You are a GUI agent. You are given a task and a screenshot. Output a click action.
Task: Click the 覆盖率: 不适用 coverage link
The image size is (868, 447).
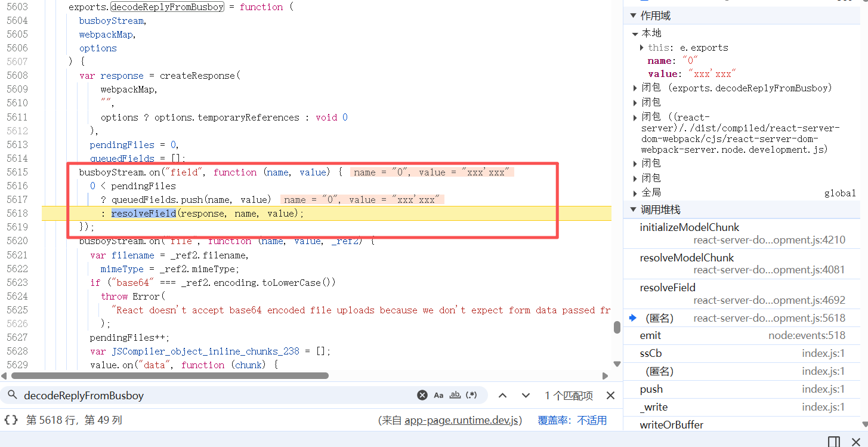click(x=572, y=420)
